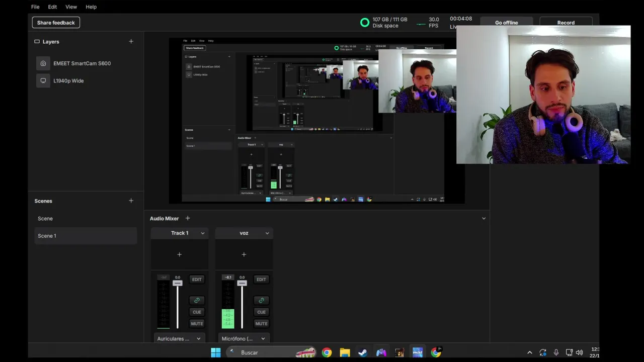Open the volume tray icon
Screen dimensions: 644x362
(580, 352)
